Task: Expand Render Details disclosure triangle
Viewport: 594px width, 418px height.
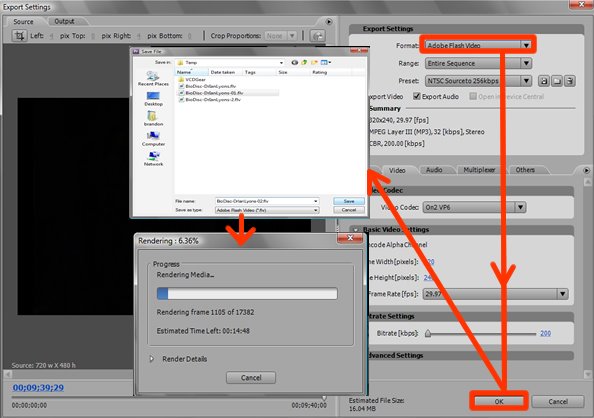Action: pyautogui.click(x=152, y=359)
